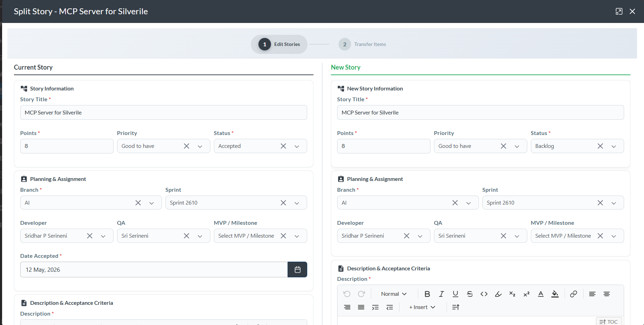
Task: Toggle Underline in the description toolbar
Action: click(x=455, y=294)
